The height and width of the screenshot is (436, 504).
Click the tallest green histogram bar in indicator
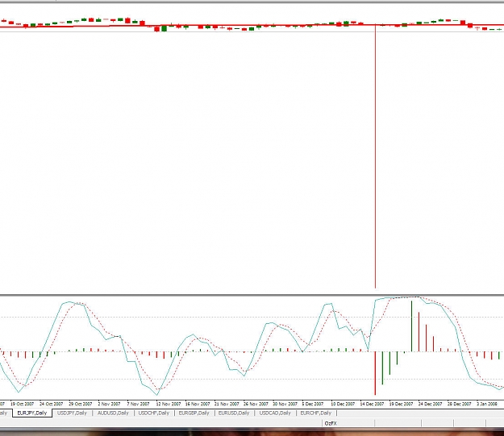click(x=411, y=326)
